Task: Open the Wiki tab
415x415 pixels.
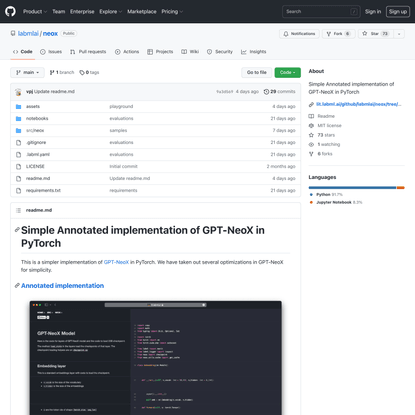Action: click(x=190, y=52)
